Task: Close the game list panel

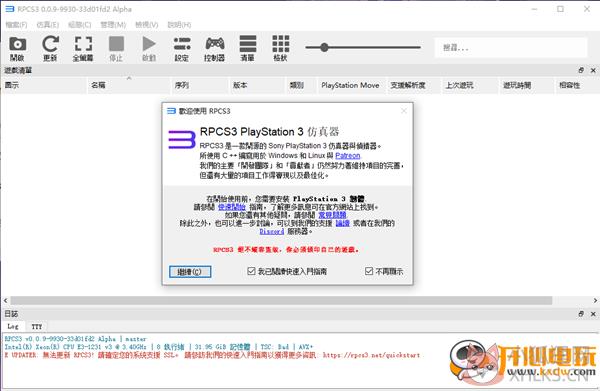Action: tap(593, 70)
